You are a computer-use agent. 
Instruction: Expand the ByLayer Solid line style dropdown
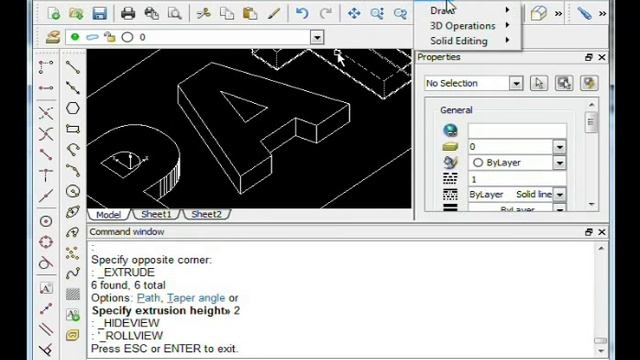[560, 194]
